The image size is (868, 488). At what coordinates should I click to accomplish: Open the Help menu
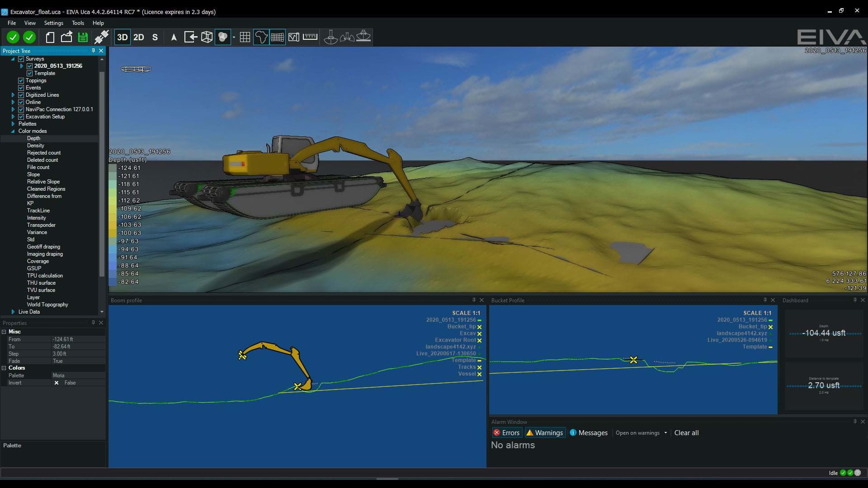tap(98, 23)
